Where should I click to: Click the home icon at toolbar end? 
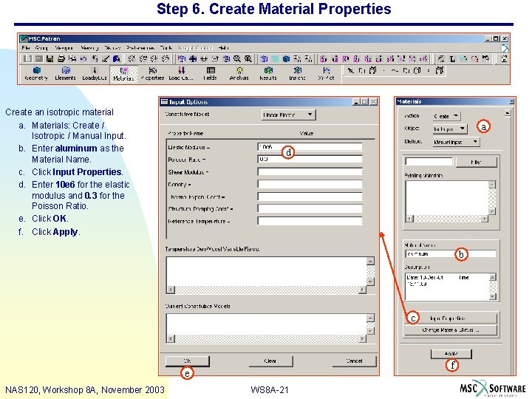pos(504,58)
